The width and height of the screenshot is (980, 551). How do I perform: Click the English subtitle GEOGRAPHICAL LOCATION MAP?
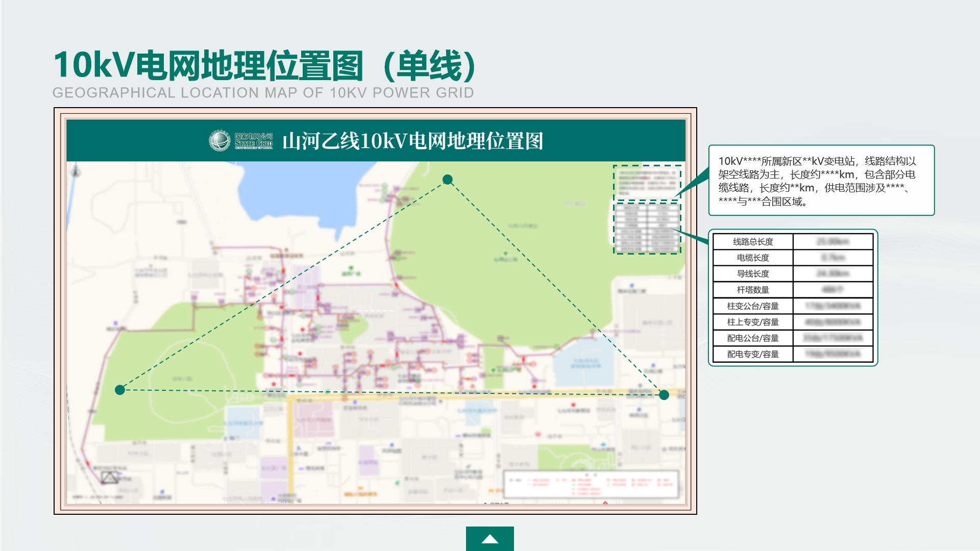(263, 93)
